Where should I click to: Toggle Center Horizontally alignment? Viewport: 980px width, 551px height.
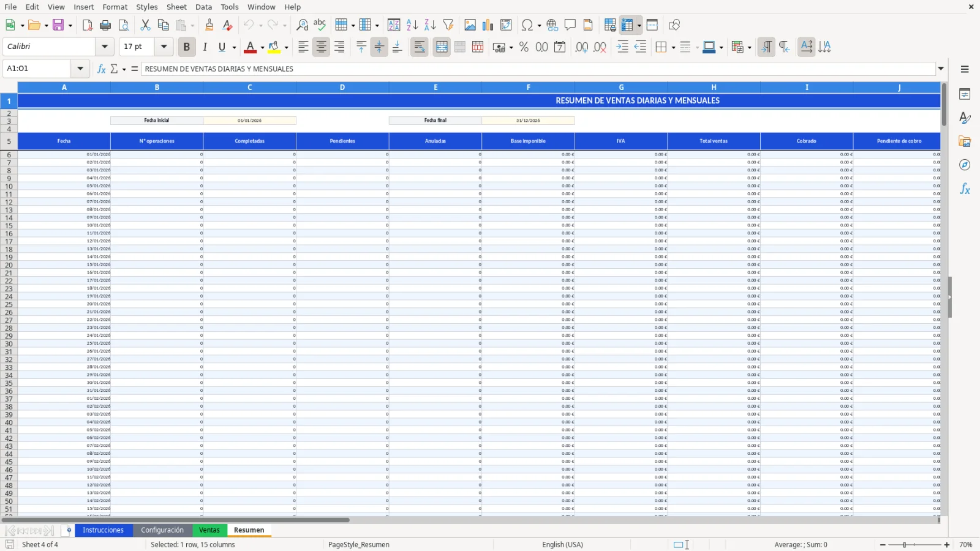(321, 47)
